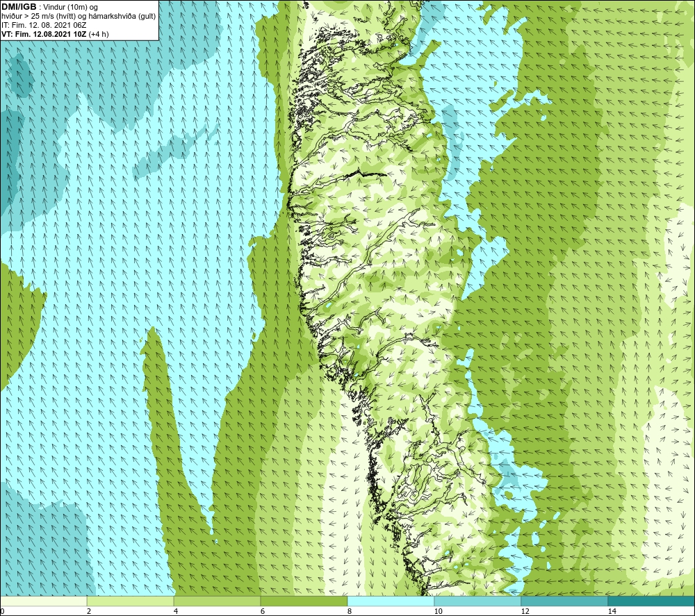695x616 pixels.
Task: Click the 6–8 m/s dark green swatch
Action: pyautogui.click(x=304, y=601)
